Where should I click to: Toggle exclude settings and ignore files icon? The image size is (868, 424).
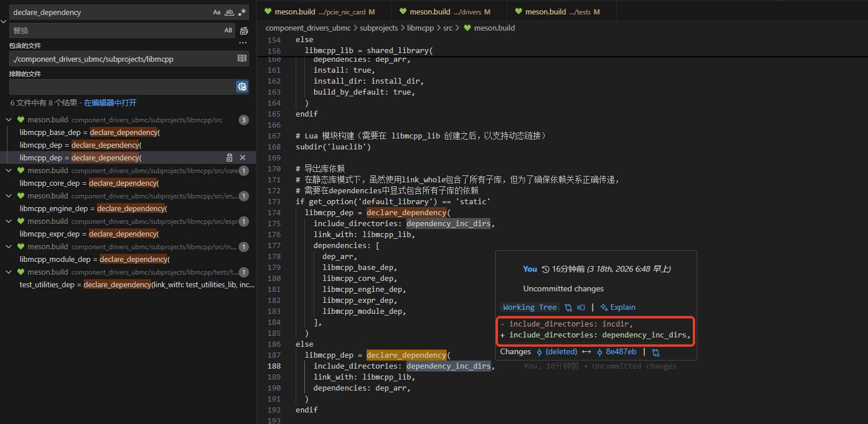[242, 87]
